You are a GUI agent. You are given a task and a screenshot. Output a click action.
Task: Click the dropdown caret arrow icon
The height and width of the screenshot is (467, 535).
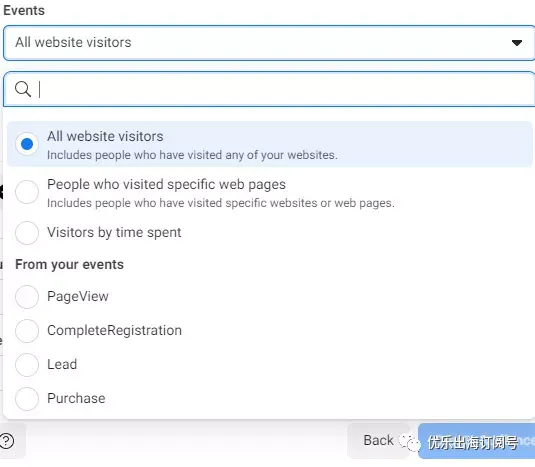(x=517, y=43)
